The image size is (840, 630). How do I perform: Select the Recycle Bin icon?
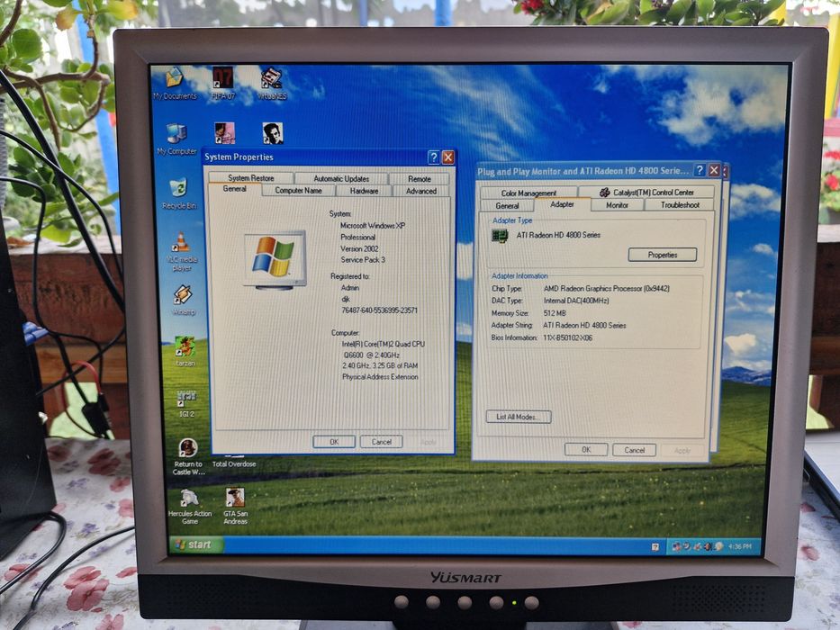pos(178,193)
